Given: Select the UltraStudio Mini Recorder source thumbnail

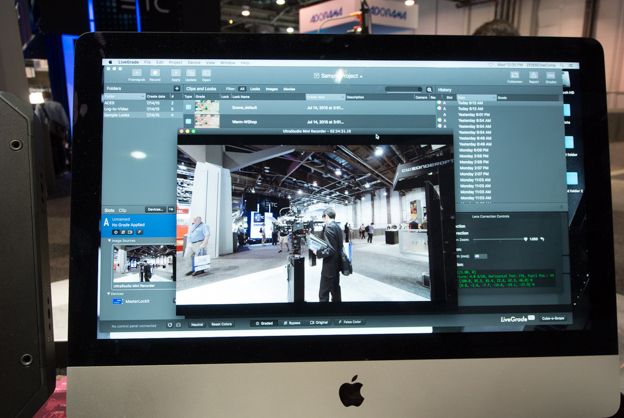Looking at the screenshot, I should [x=142, y=265].
